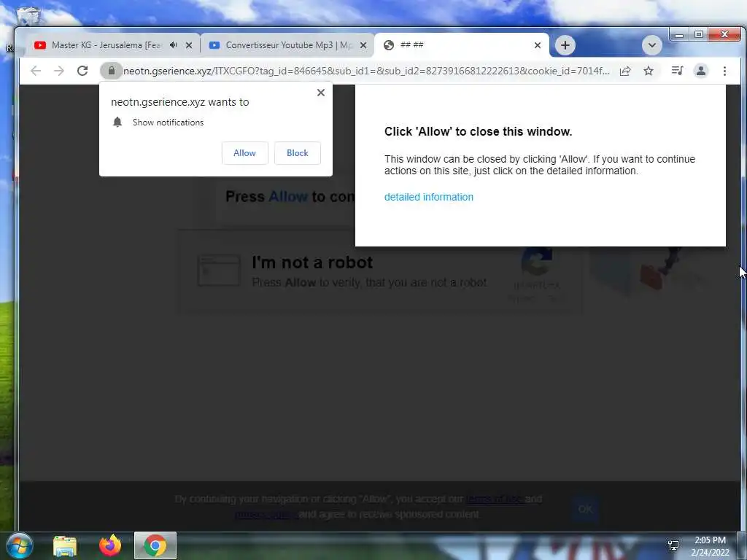Open the network icon in system tray

(673, 545)
